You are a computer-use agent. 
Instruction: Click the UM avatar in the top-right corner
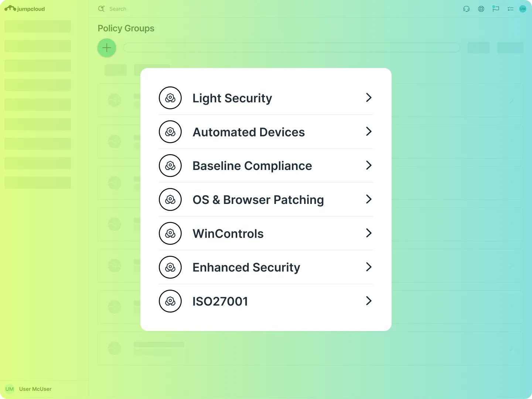point(523,9)
